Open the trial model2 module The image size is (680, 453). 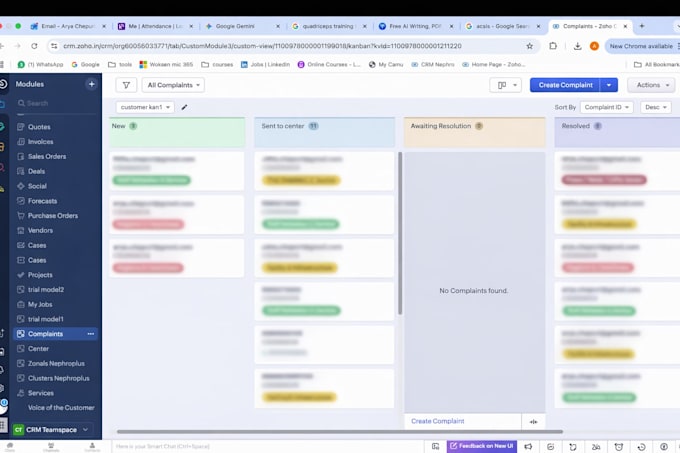tap(46, 290)
